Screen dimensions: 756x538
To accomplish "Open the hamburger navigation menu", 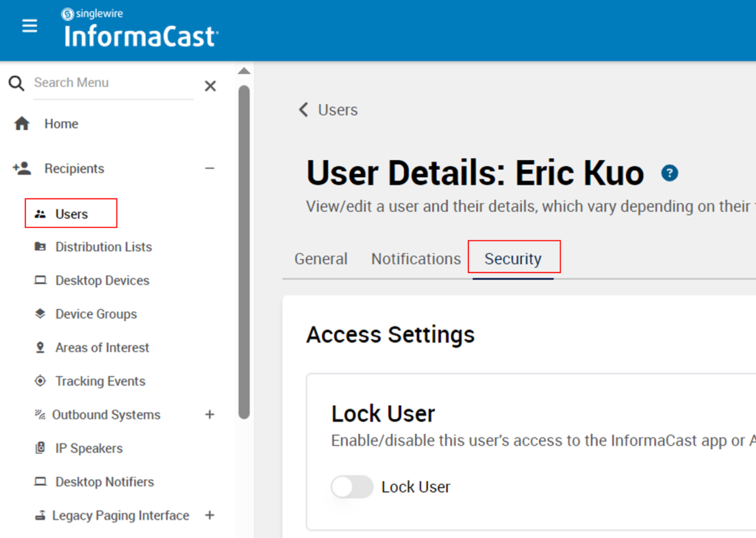I will coord(30,26).
